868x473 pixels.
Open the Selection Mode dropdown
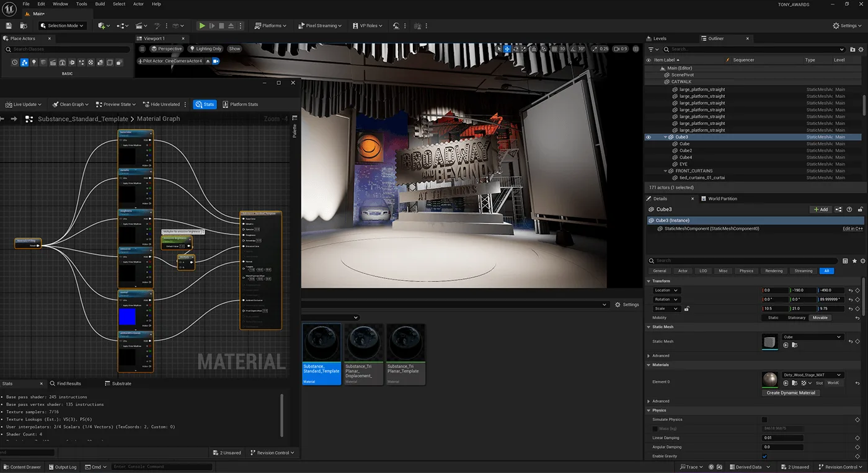coord(63,25)
